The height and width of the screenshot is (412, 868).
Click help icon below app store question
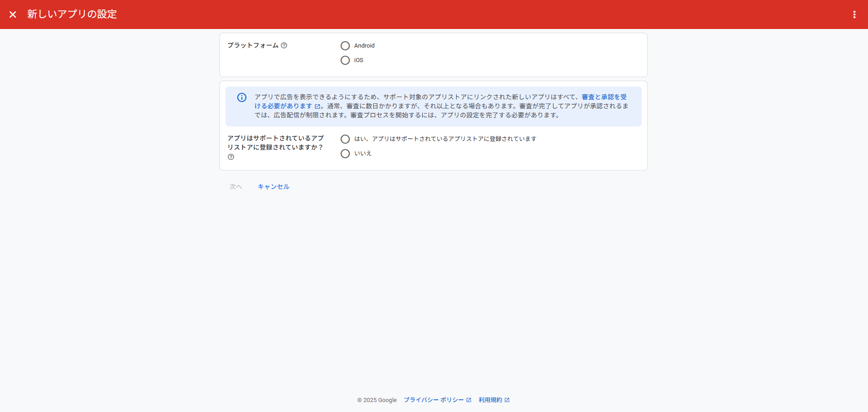click(x=231, y=157)
